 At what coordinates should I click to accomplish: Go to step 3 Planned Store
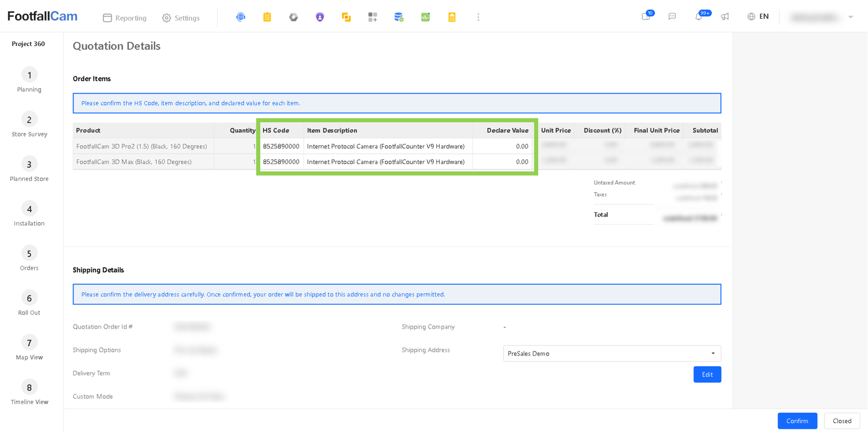30,169
